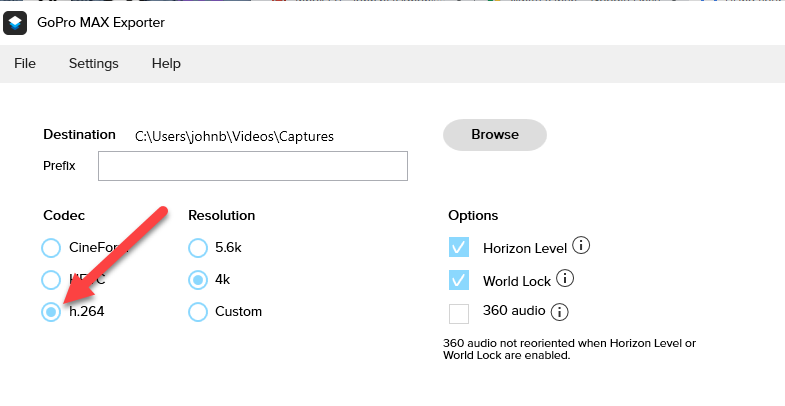Click the Resolution section heading
The image size is (785, 406).
click(x=222, y=215)
